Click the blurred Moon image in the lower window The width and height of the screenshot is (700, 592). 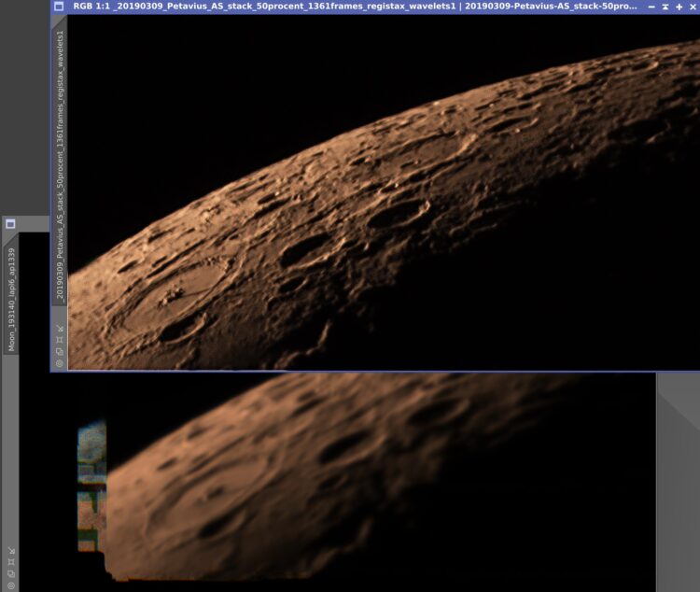click(x=335, y=476)
